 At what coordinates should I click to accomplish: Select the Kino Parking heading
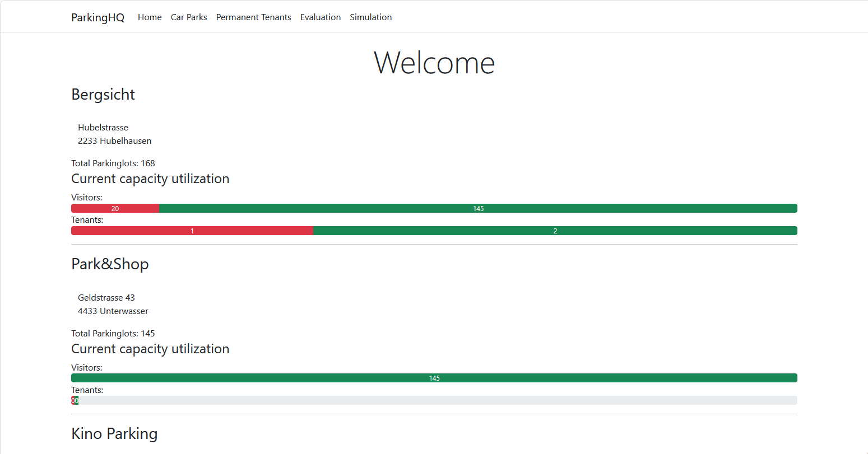[x=114, y=434]
